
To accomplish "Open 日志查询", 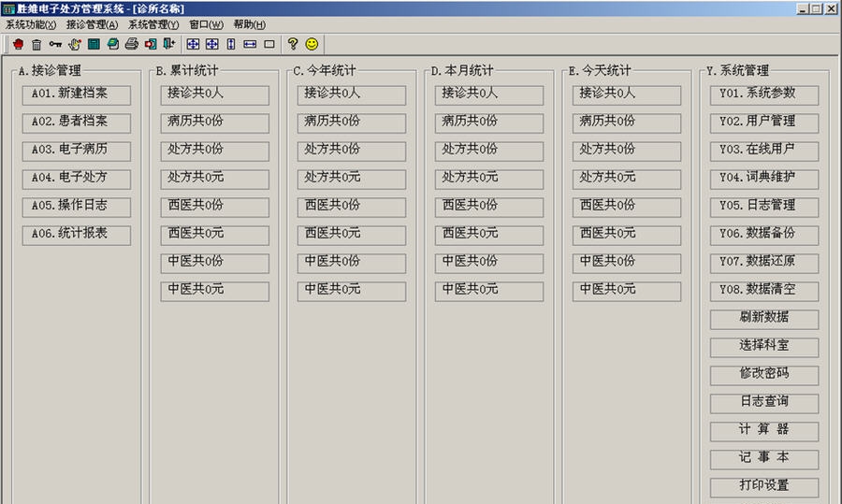I will (764, 403).
